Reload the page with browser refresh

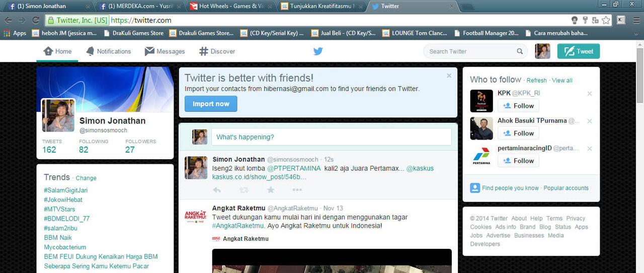[36, 20]
